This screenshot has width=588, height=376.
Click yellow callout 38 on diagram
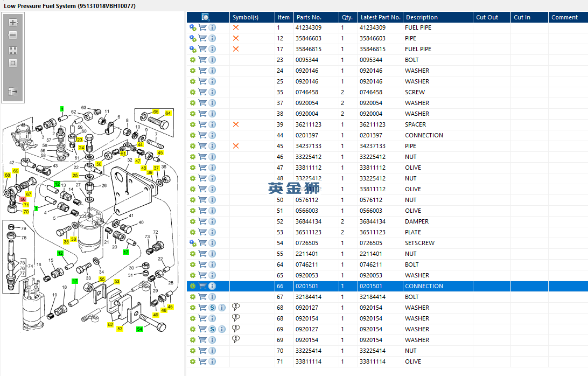coord(73,239)
